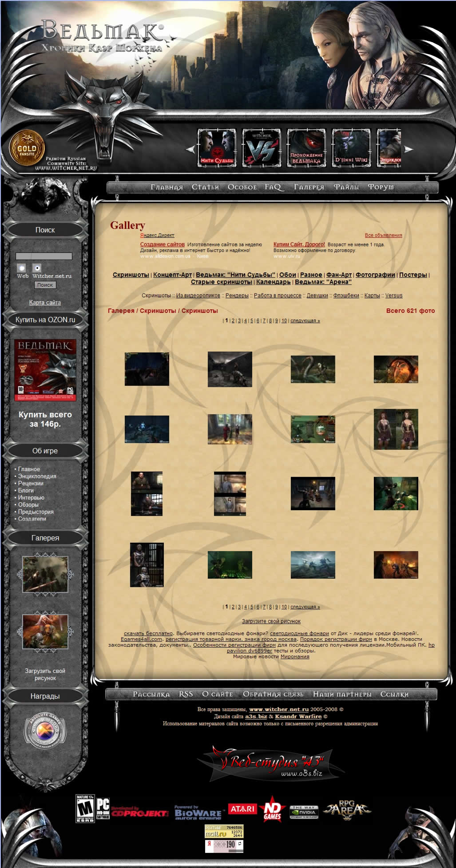Open Интервью in Об игре list
Viewport: 456px width, 868px height.
(31, 497)
